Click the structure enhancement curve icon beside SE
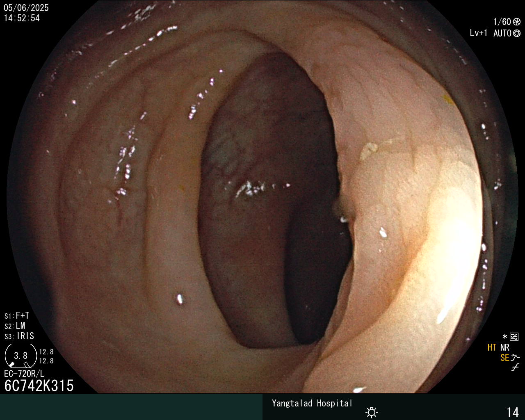 [x=515, y=358]
